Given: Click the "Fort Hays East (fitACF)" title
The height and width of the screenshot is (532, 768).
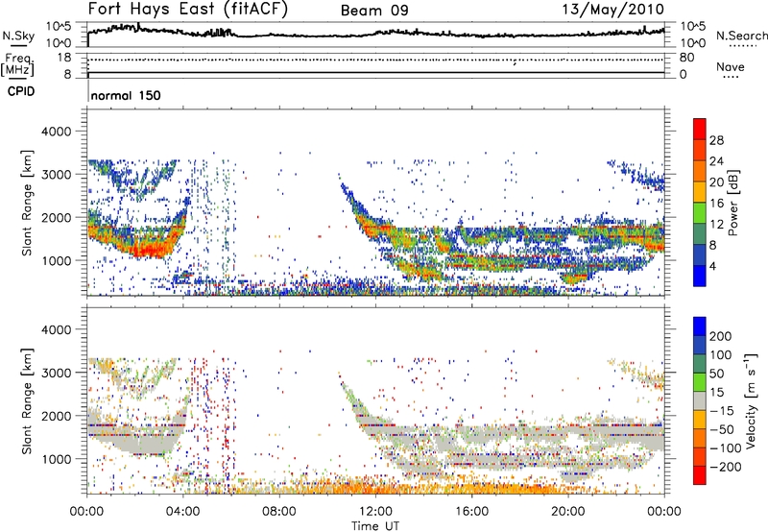Looking at the screenshot, I should point(188,10).
